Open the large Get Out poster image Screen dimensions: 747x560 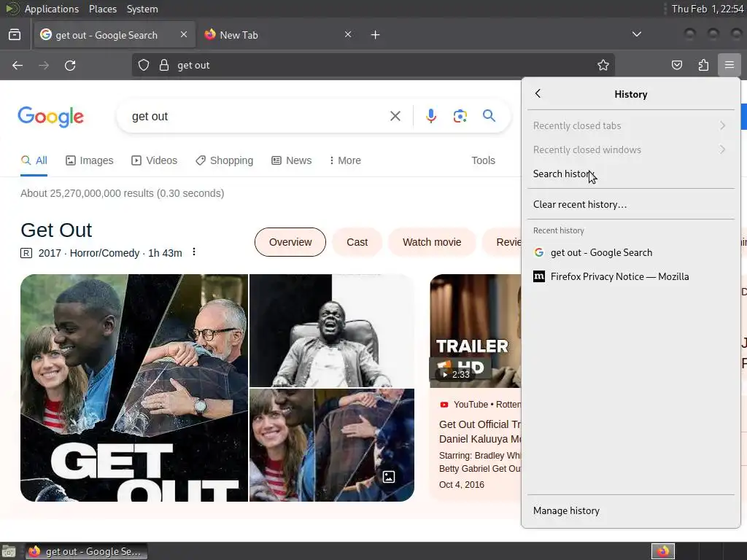click(x=134, y=388)
